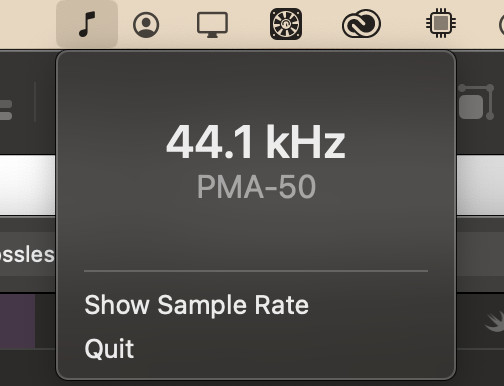Click the PMA-50 device name label

(256, 187)
